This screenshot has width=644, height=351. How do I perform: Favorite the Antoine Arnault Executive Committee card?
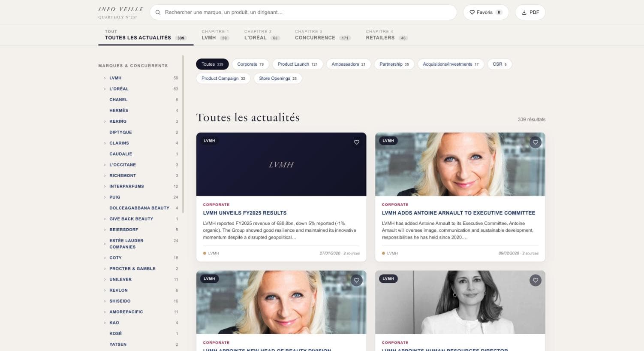click(535, 142)
